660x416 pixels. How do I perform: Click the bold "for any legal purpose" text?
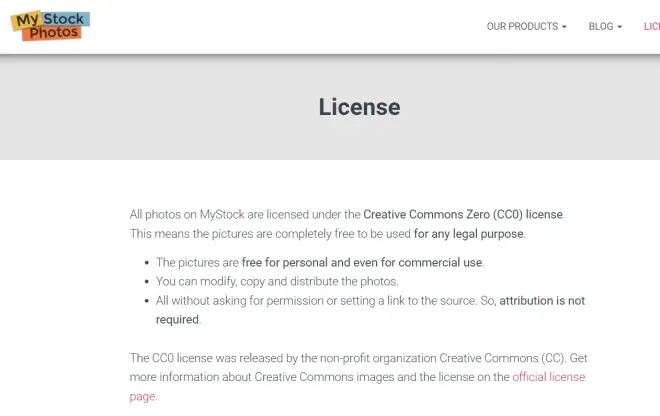point(469,234)
